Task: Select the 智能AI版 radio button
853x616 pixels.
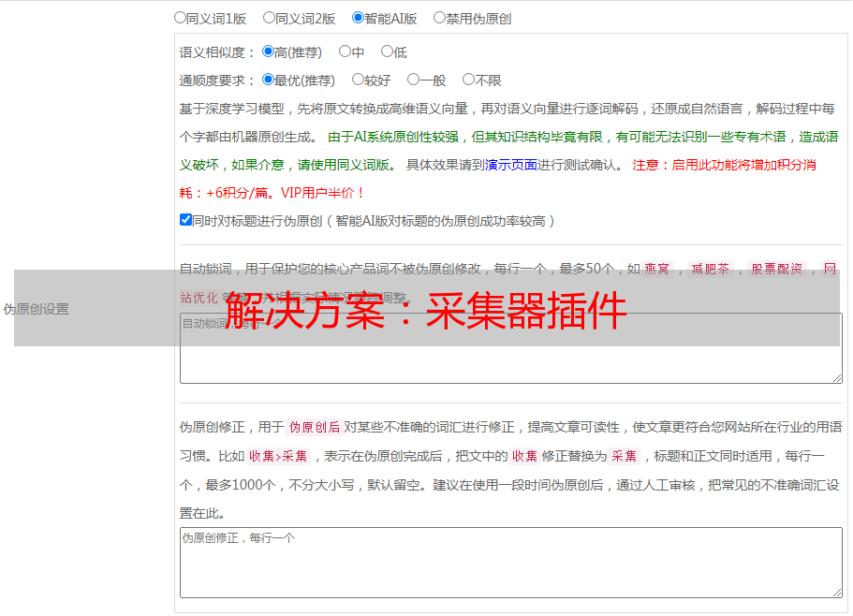Action: coord(359,17)
